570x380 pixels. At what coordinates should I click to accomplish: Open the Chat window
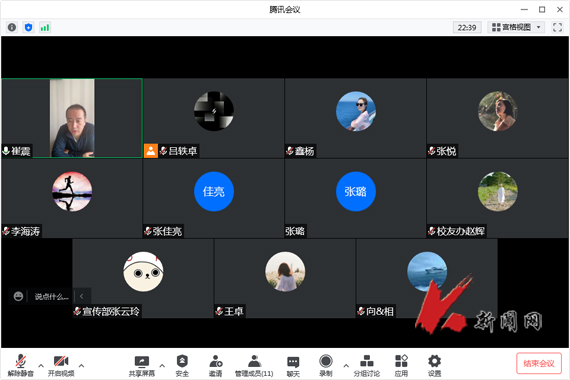click(x=293, y=365)
